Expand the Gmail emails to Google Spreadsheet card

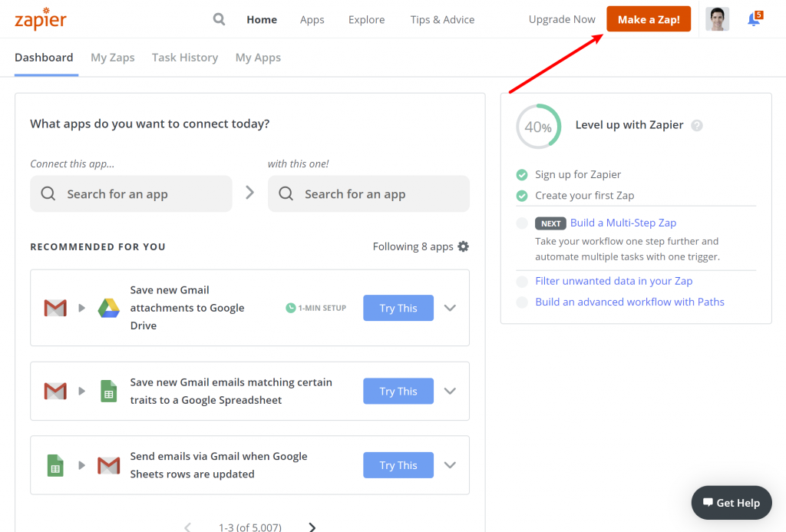click(x=451, y=391)
